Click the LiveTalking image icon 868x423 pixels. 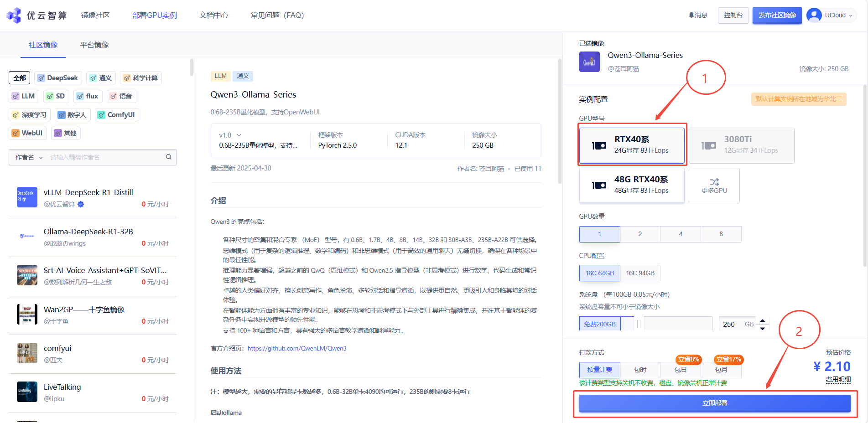click(x=27, y=392)
